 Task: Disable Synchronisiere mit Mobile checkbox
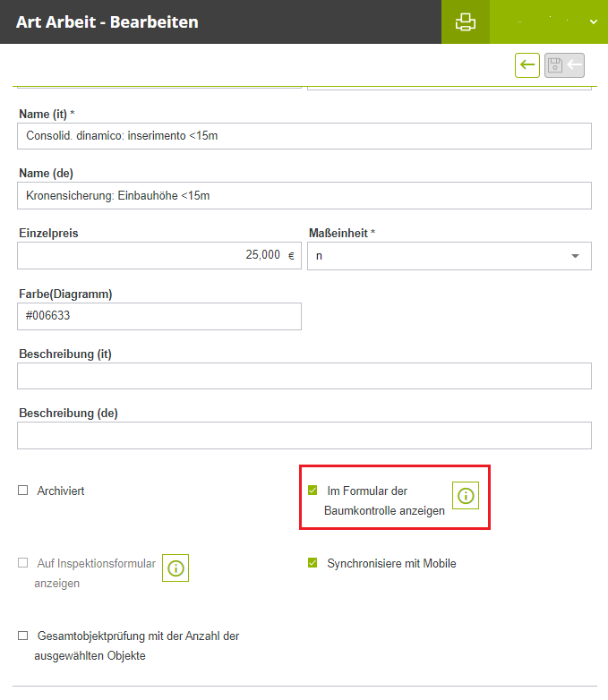point(313,563)
